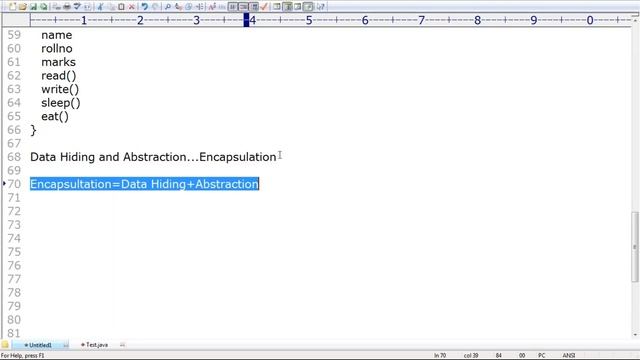The height and width of the screenshot is (360, 640).
Task: Click the closing brace on line 66
Action: click(33, 130)
